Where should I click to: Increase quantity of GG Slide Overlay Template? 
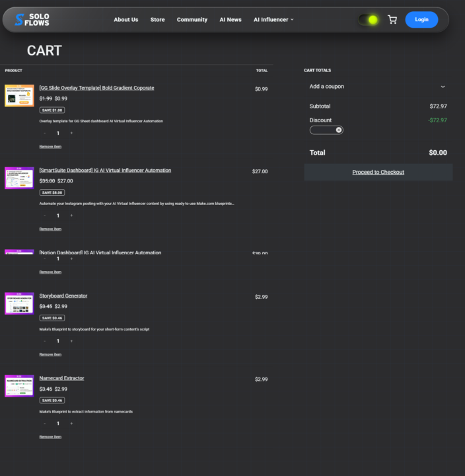click(71, 133)
